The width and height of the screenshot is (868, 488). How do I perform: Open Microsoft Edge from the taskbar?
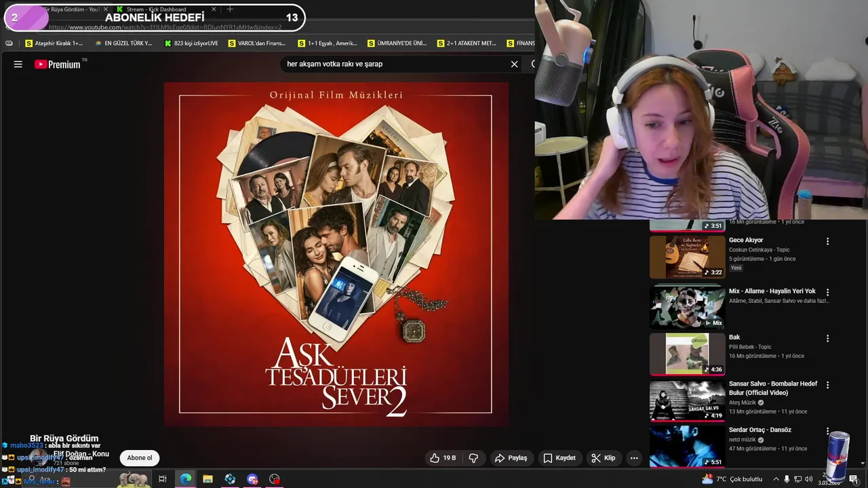pyautogui.click(x=186, y=479)
